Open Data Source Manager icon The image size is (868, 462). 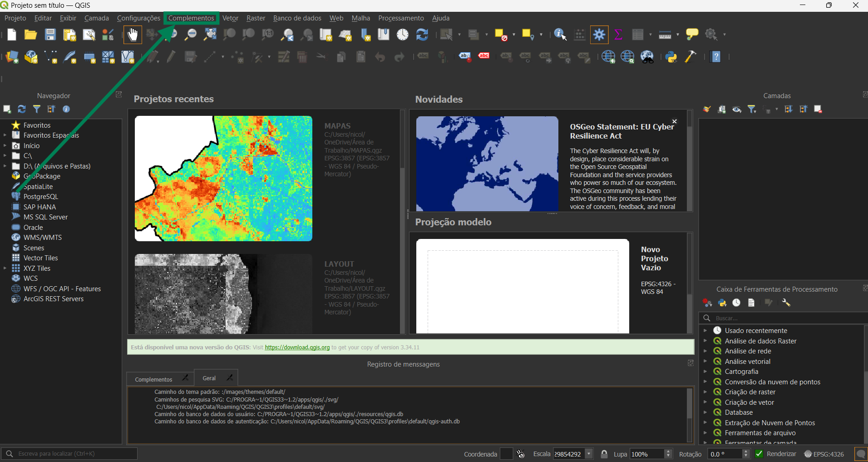pos(12,57)
